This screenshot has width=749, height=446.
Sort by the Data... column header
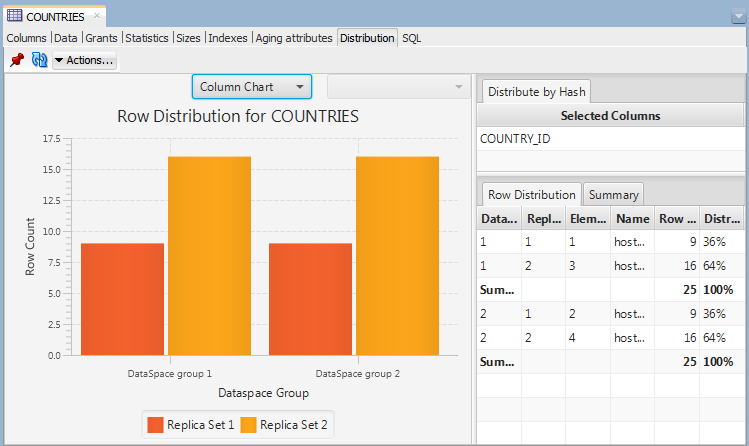(499, 219)
